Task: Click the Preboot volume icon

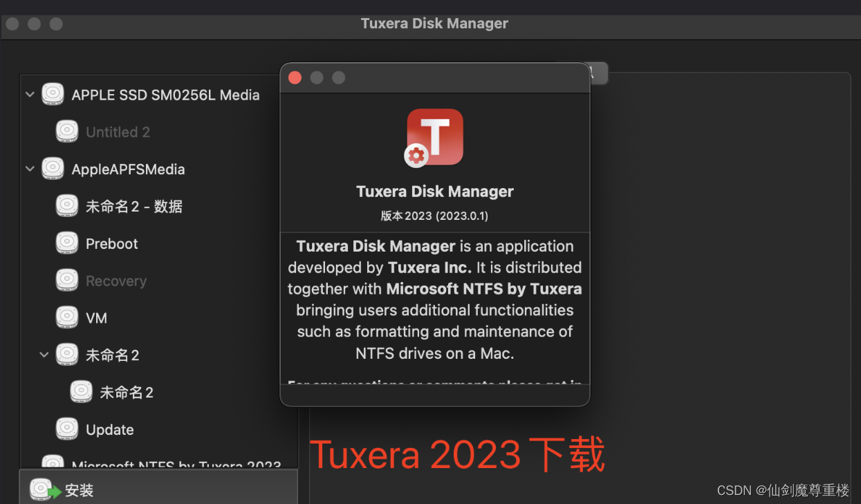Action: tap(67, 243)
